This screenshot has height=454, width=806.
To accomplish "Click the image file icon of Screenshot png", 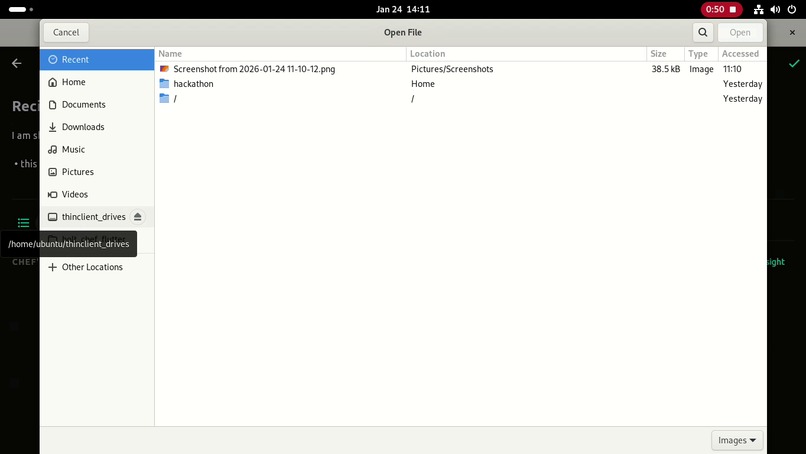I will point(164,69).
